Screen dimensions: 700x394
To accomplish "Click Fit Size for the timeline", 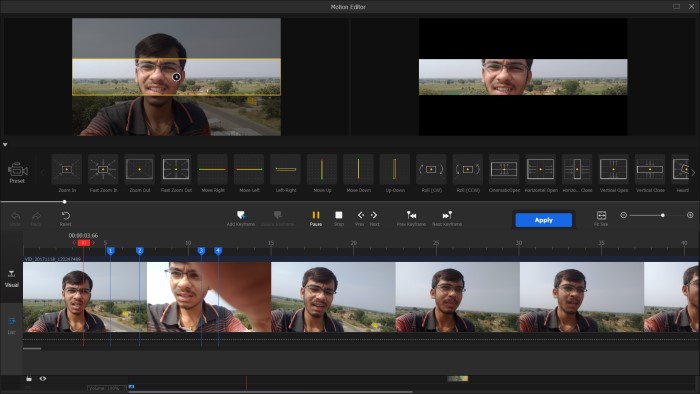I will click(601, 219).
